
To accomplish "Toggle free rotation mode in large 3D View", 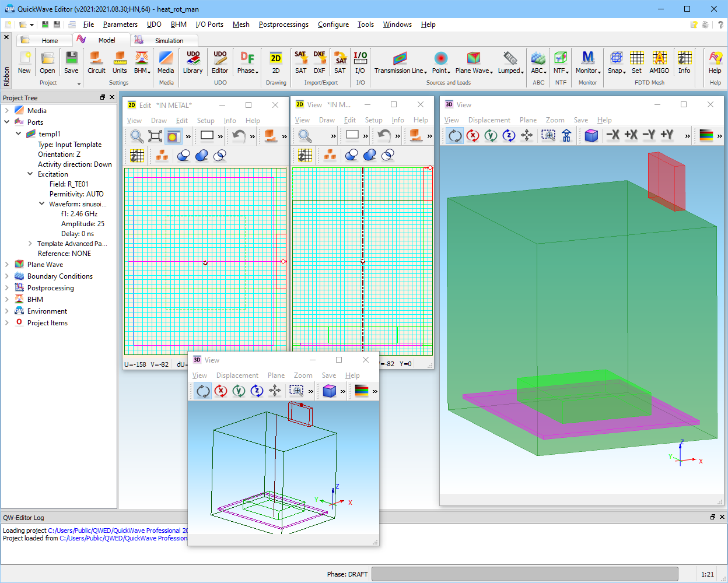I will [455, 135].
